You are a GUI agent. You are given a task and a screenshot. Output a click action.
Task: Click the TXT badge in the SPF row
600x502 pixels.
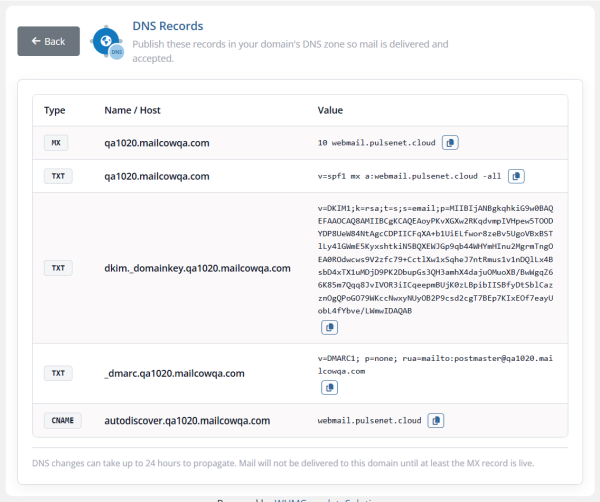58,176
